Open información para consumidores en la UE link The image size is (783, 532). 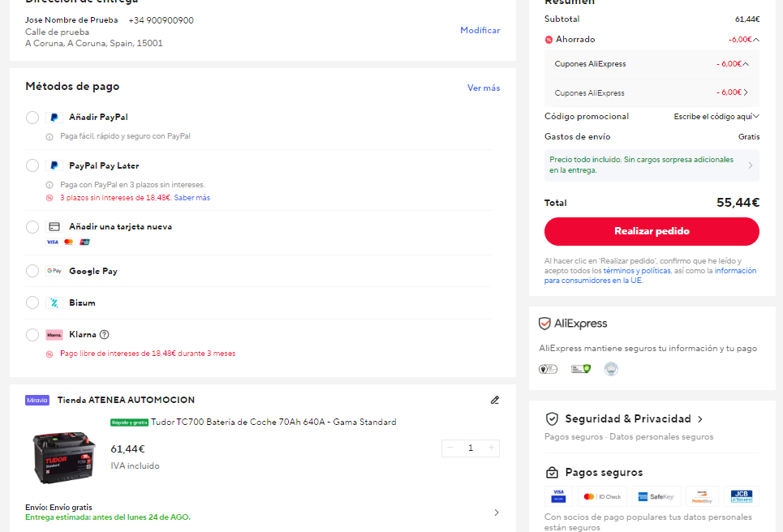pyautogui.click(x=650, y=276)
